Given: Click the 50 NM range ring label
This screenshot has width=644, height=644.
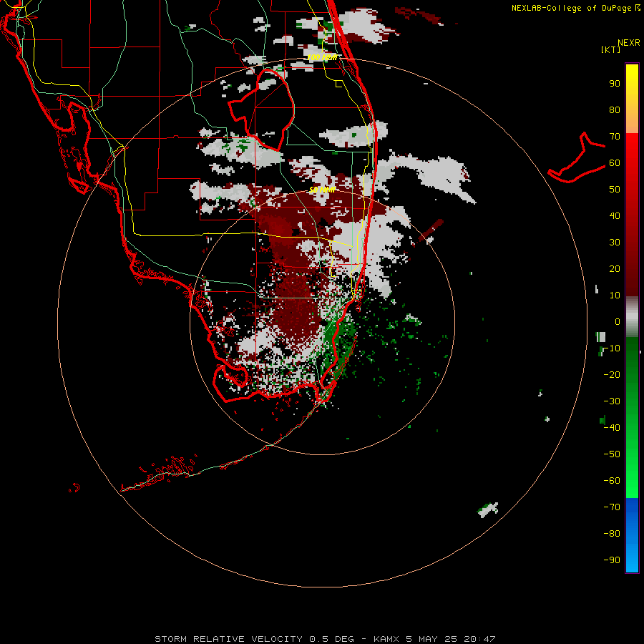Looking at the screenshot, I should point(322,190).
